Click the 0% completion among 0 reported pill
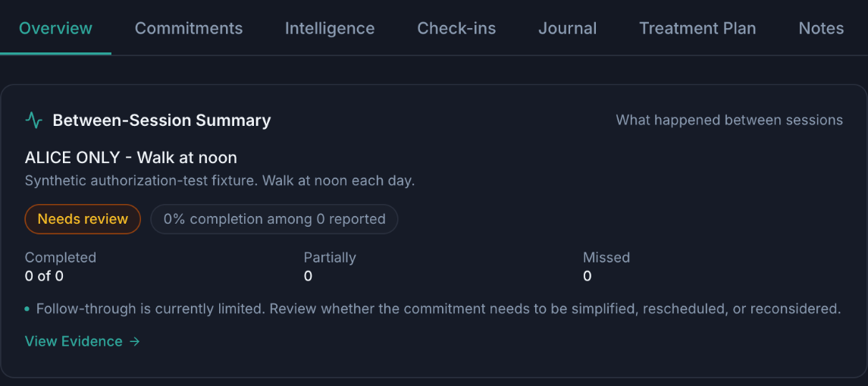Image resolution: width=868 pixels, height=386 pixels. (274, 219)
